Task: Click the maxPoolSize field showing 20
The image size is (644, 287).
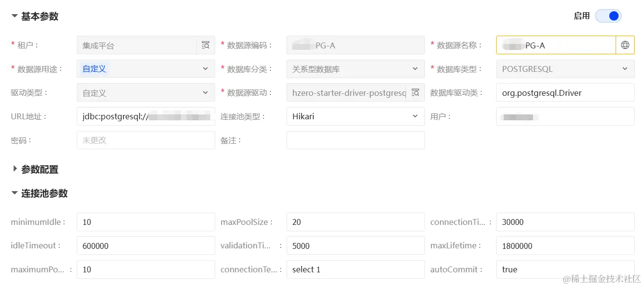Action: [355, 222]
